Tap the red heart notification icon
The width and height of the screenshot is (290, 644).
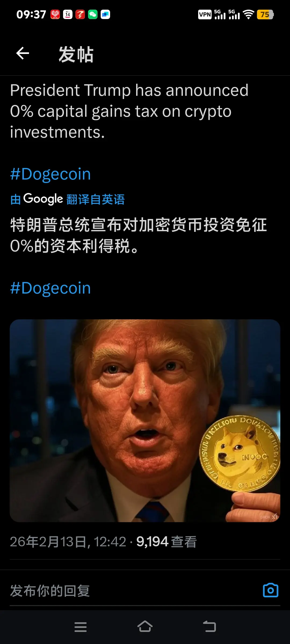tap(55, 14)
